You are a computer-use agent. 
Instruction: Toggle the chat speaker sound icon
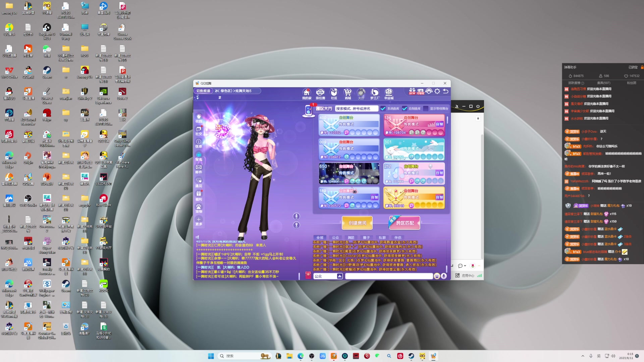[198, 237]
